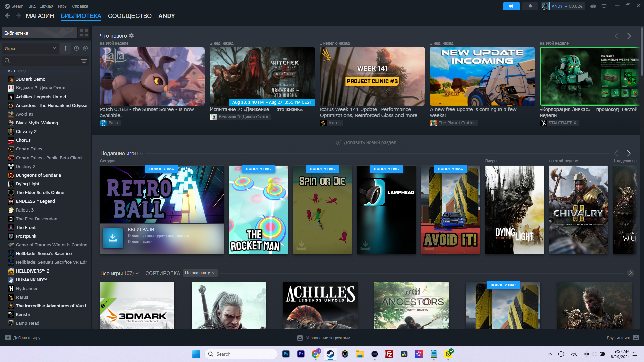Click the library search field
The height and width of the screenshot is (362, 644).
tap(44, 61)
